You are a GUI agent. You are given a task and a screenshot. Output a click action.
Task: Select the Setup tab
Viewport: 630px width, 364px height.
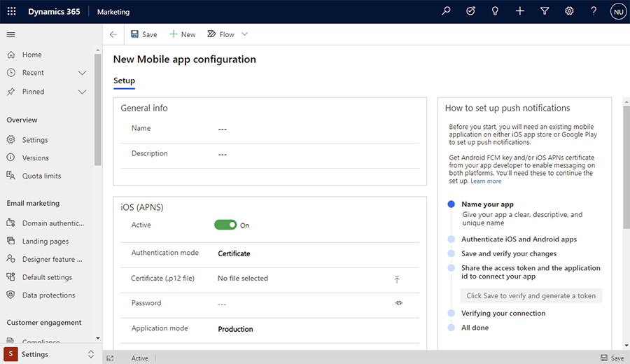tap(124, 80)
